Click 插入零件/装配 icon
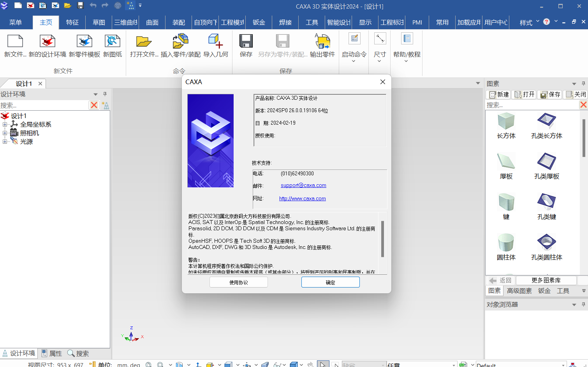Screen dimensions: 588x367 point(180,42)
